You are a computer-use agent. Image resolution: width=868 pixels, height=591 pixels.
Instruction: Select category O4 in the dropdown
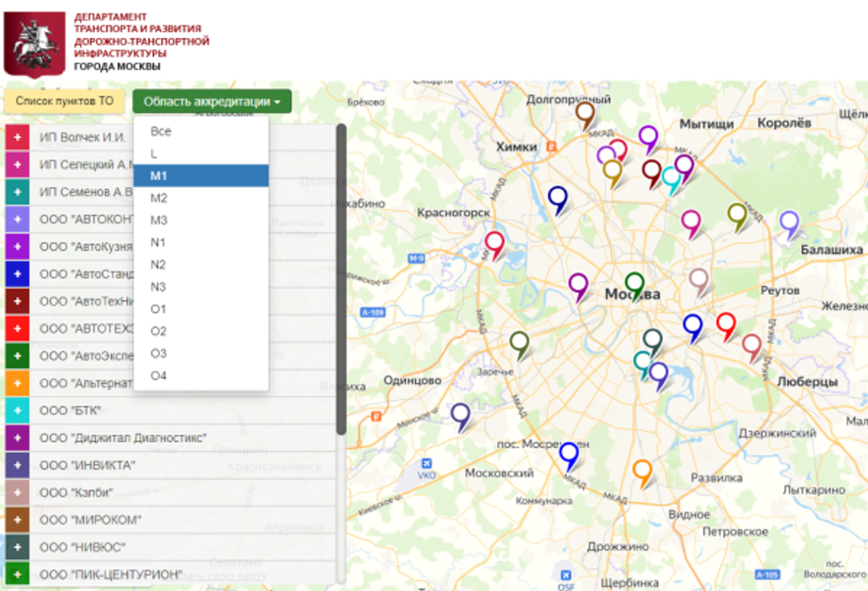click(x=201, y=376)
